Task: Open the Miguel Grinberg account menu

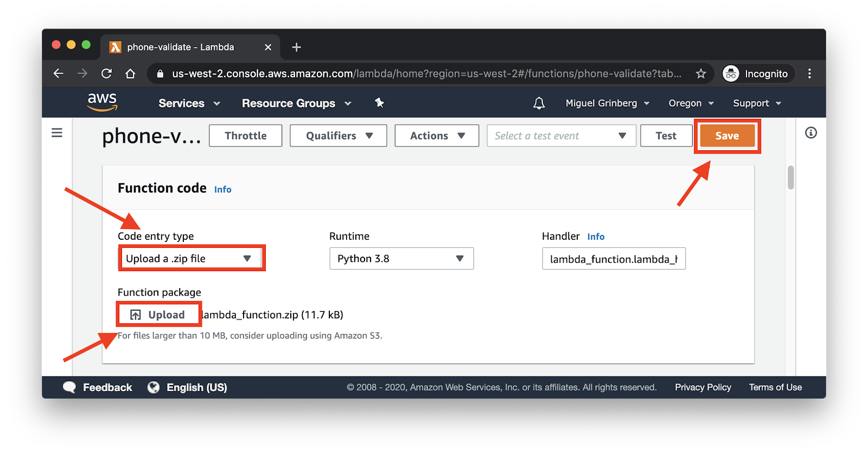Action: coord(607,103)
